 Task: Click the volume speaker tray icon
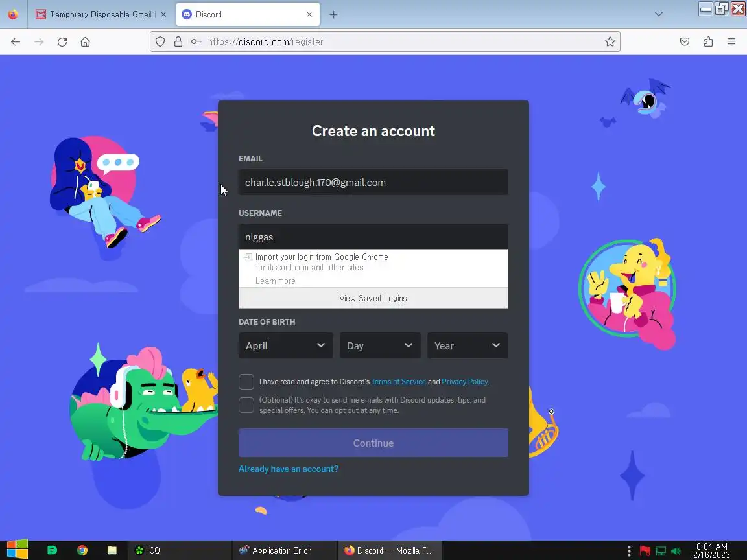[676, 551]
